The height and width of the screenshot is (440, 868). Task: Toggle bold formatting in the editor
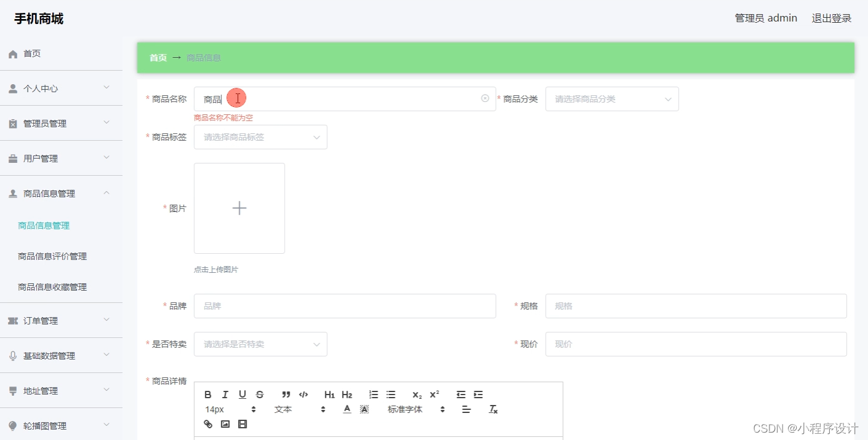coord(208,395)
